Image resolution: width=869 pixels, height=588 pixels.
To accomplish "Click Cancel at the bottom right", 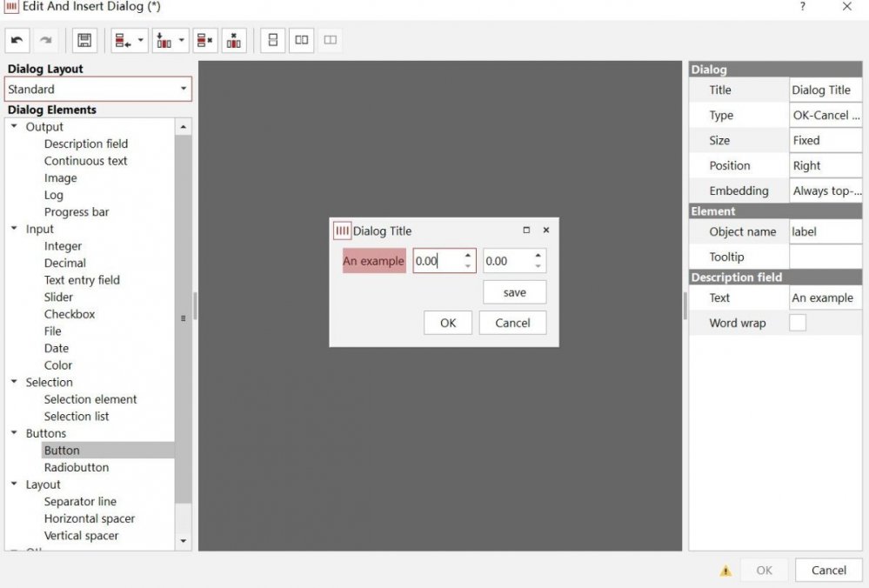I will pyautogui.click(x=828, y=570).
